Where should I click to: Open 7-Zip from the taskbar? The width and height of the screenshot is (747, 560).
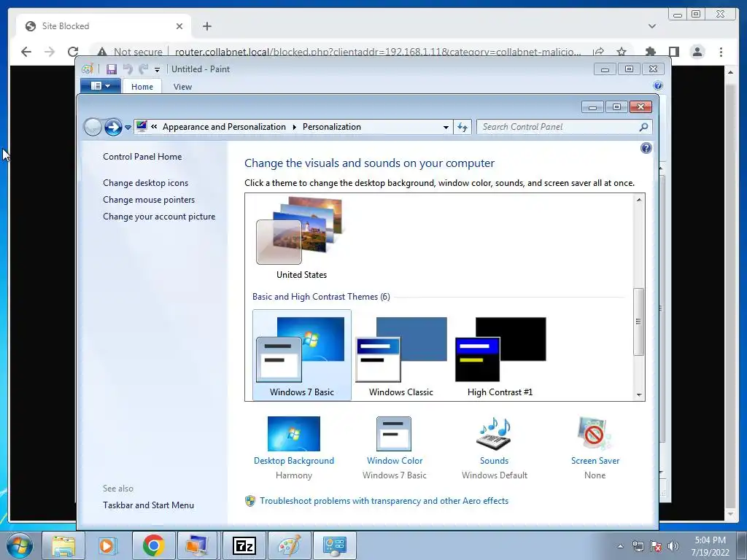244,545
